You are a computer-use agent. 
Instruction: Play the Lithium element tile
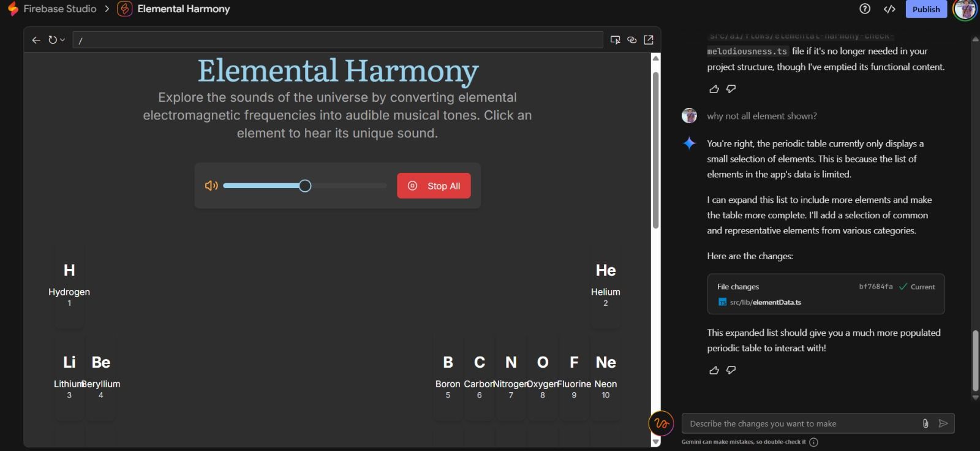[69, 377]
